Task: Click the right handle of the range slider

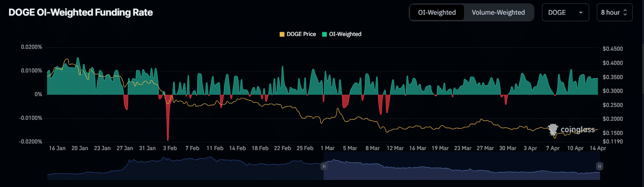Action: click(x=599, y=166)
